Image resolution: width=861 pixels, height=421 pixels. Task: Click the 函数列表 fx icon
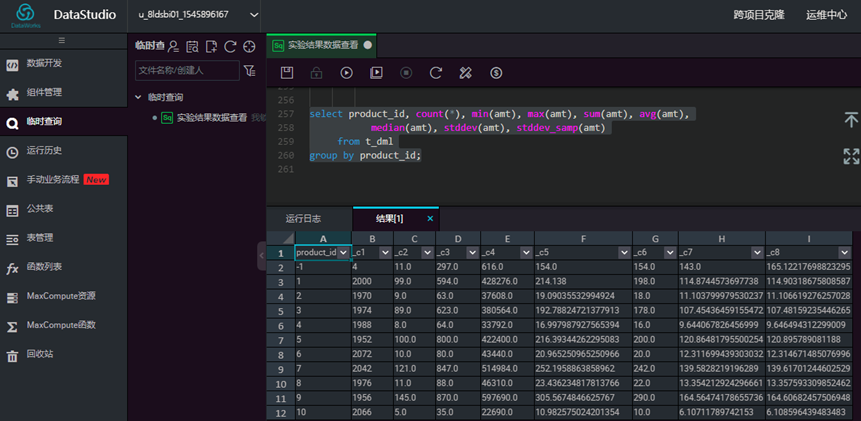12,268
